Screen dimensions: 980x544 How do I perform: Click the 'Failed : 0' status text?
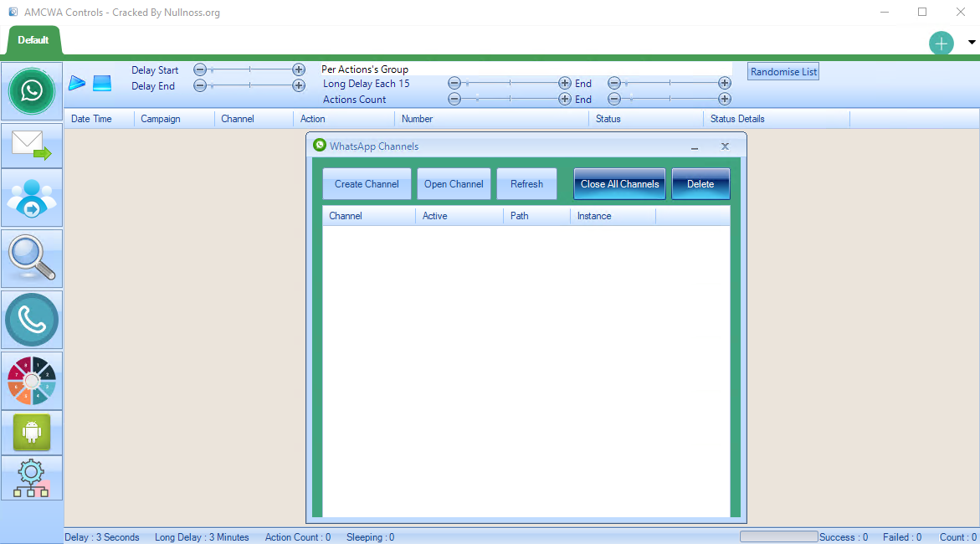(x=902, y=537)
